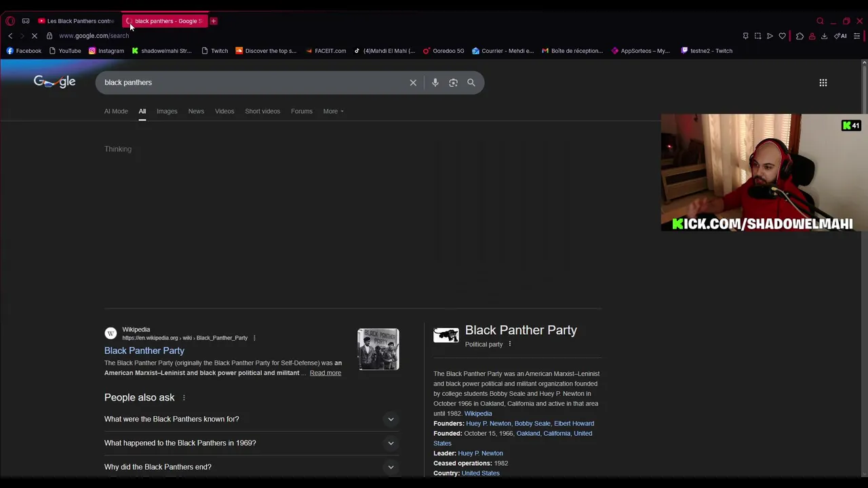Open the FACEIT.com bookmark
This screenshot has height=488, width=868.
coord(326,51)
